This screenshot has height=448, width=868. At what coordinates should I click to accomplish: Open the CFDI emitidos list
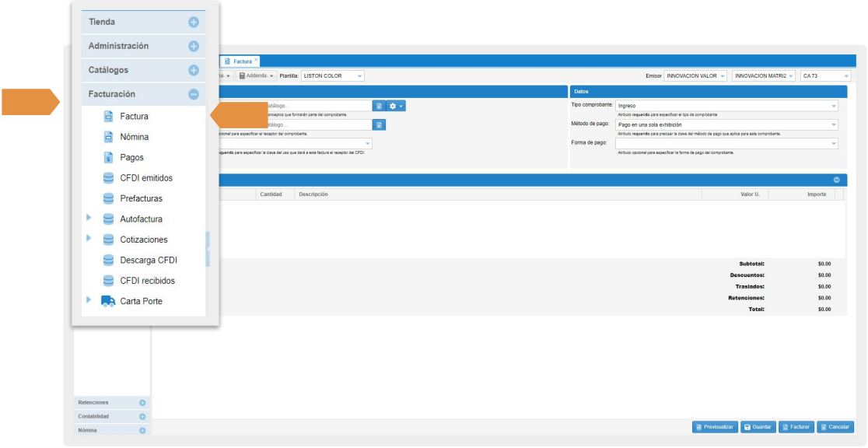(x=146, y=178)
